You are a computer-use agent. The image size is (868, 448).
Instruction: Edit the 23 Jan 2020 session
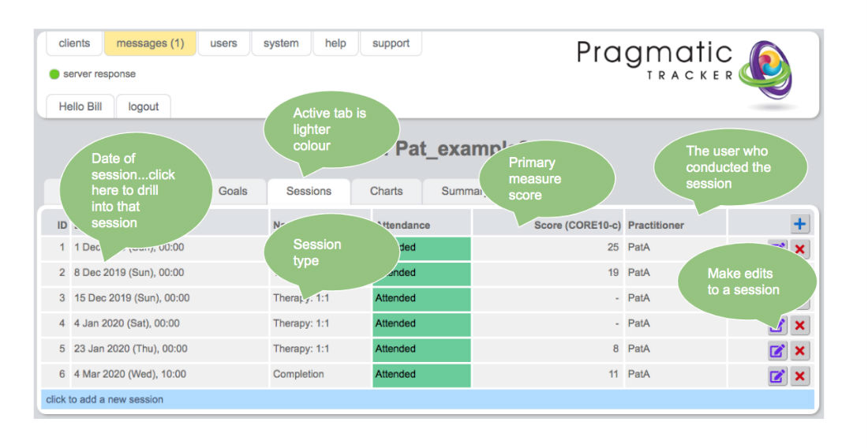[x=777, y=351]
